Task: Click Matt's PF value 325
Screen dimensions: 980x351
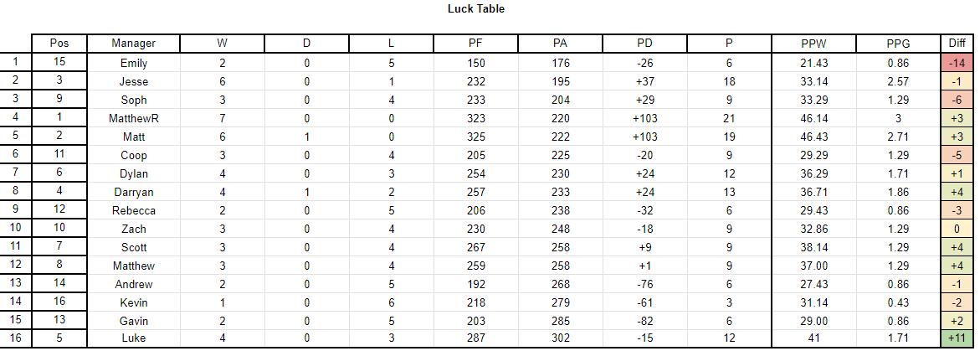Action: click(x=475, y=137)
